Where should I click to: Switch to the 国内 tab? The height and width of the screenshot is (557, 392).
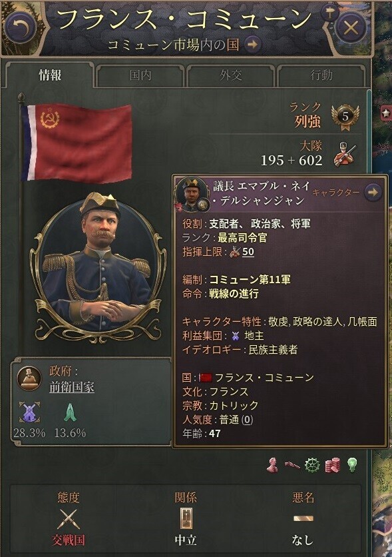click(140, 75)
